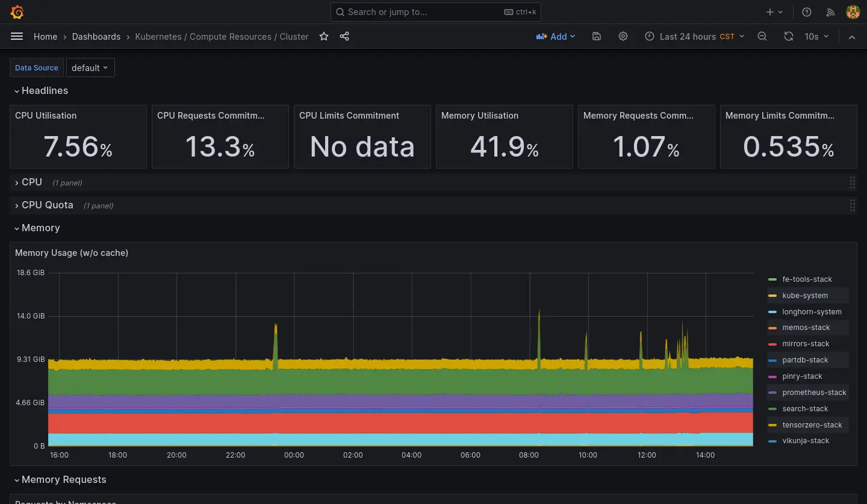Refresh the dashboard now
867x504 pixels.
pyautogui.click(x=788, y=36)
